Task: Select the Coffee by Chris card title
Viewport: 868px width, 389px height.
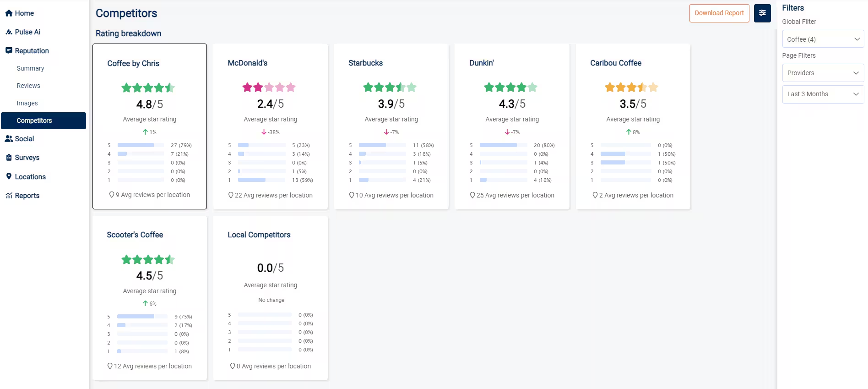Action: tap(133, 63)
